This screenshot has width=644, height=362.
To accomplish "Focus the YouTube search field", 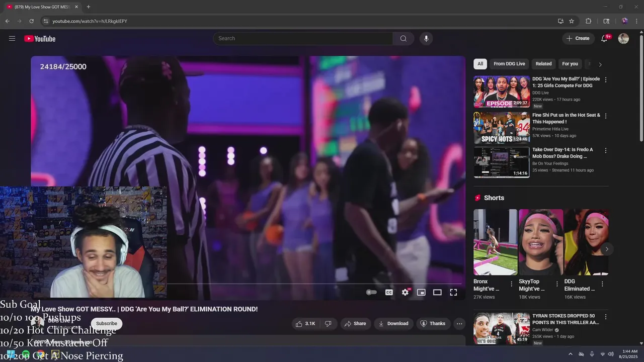I will tap(303, 39).
